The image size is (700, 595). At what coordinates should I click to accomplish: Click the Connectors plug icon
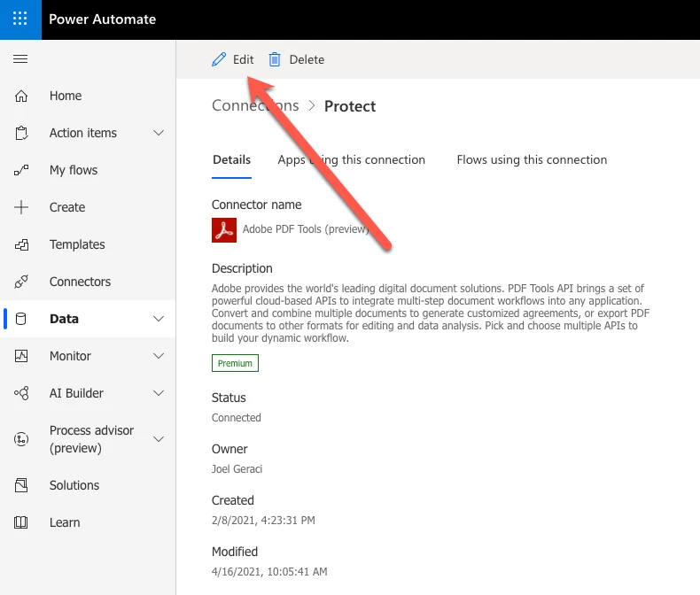(x=21, y=282)
